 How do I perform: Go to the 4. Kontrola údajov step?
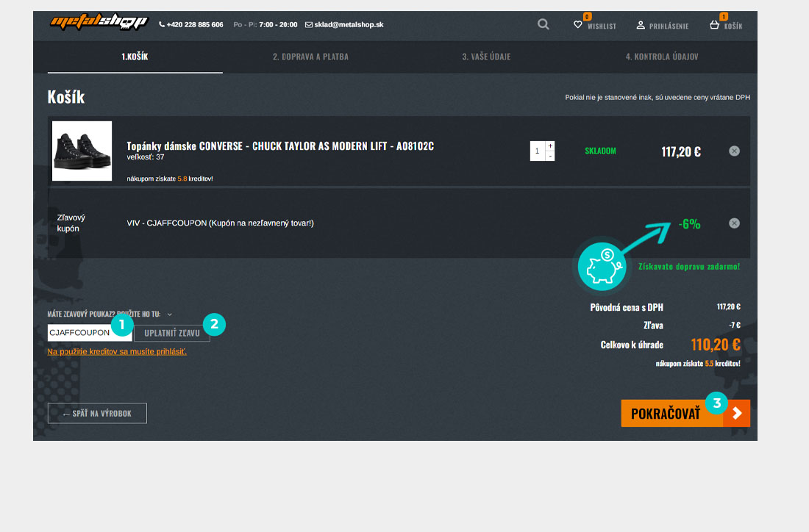[x=662, y=57]
